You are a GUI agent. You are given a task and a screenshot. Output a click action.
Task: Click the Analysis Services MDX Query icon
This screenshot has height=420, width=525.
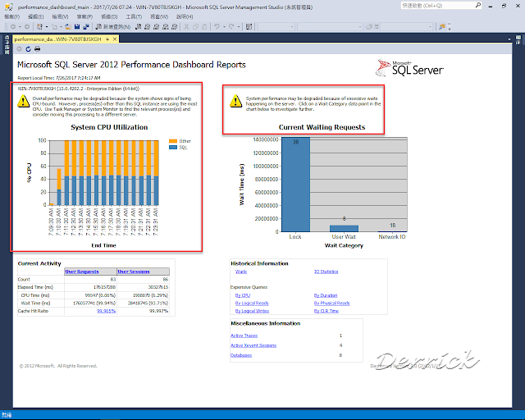point(147,27)
